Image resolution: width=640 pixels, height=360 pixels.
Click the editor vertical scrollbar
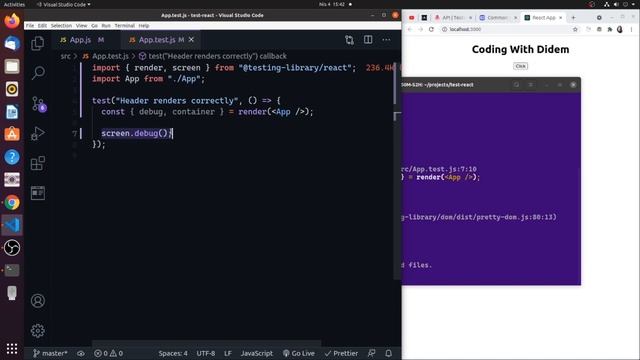tap(395, 84)
